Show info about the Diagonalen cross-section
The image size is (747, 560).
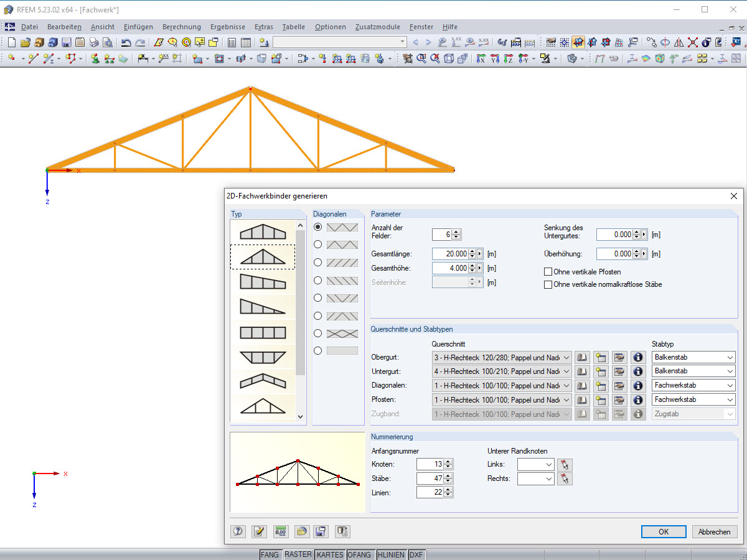point(638,385)
